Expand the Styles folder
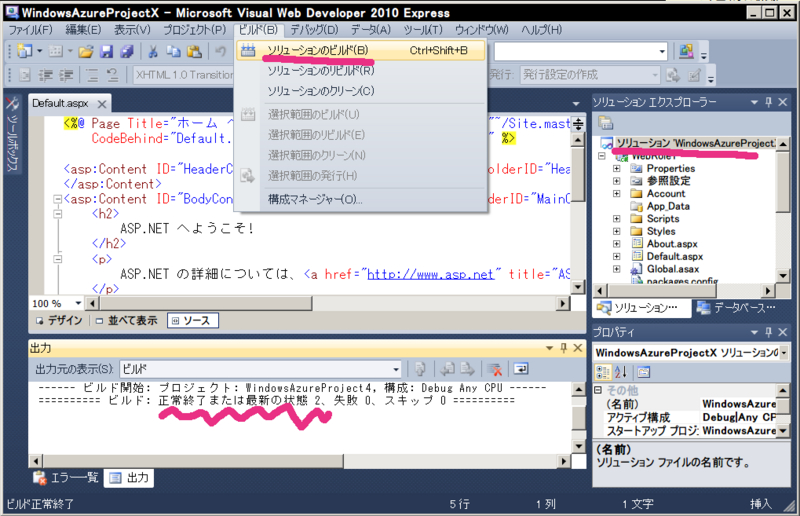Screen dimensions: 800x516 tap(617, 231)
